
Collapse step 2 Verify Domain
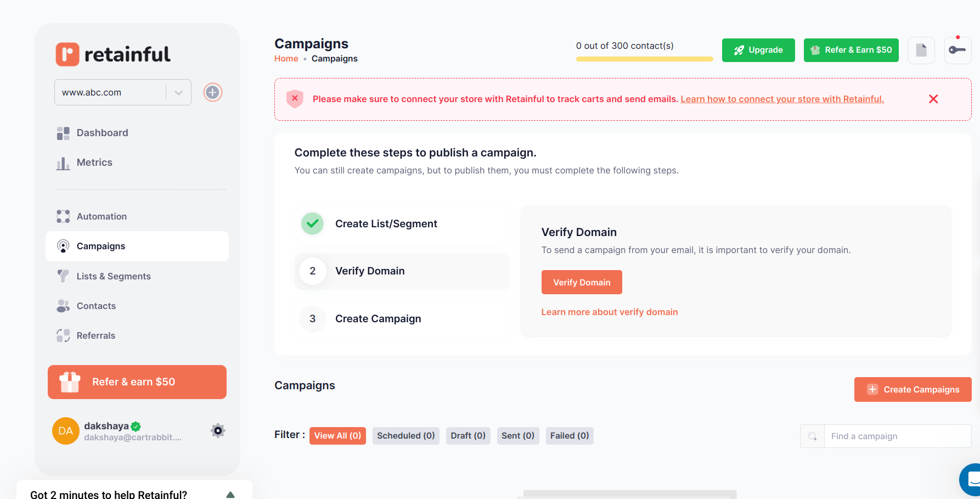[x=402, y=271]
